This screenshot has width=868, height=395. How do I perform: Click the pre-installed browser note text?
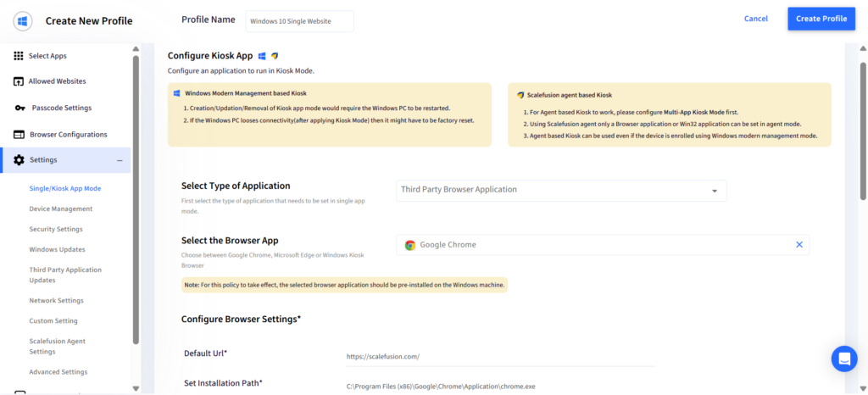[344, 286]
